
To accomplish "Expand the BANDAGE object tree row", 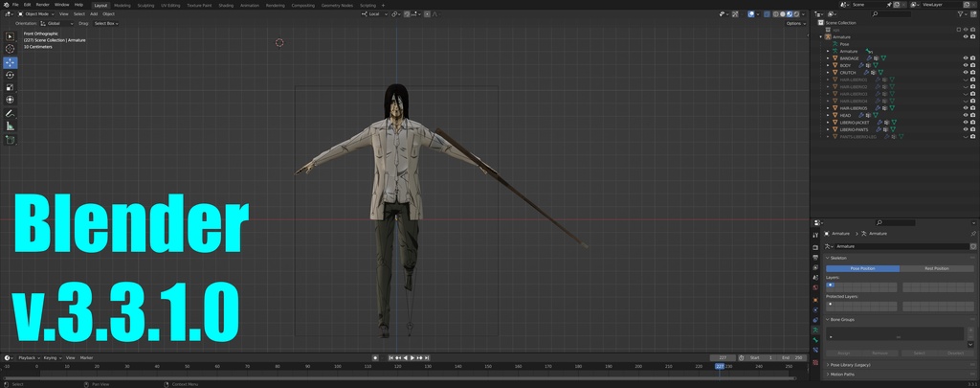I will 828,58.
